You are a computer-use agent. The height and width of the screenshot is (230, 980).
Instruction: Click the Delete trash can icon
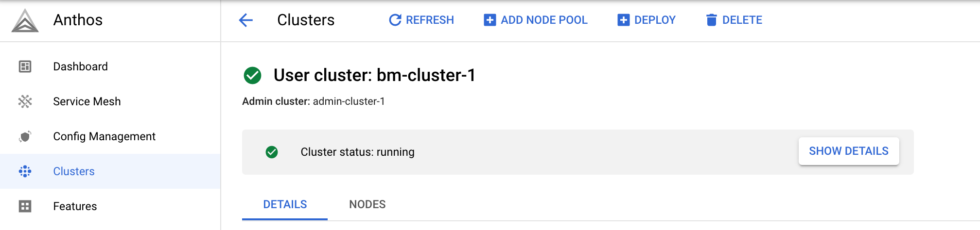coord(711,20)
